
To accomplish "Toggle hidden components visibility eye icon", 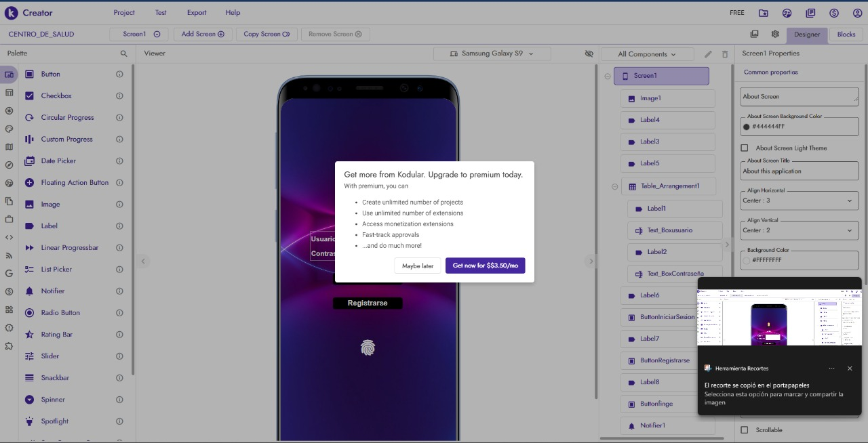I will 589,54.
